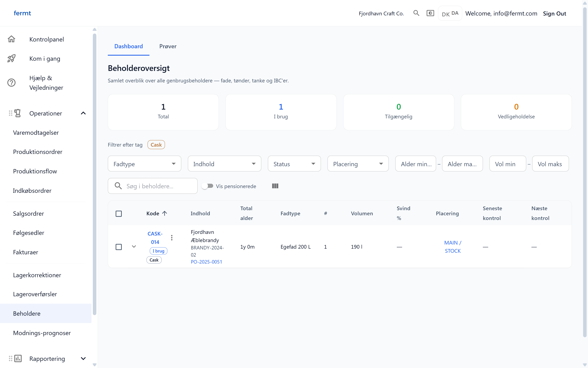Open the Placering filter dropdown
This screenshot has width=588, height=368.
pyautogui.click(x=358, y=164)
